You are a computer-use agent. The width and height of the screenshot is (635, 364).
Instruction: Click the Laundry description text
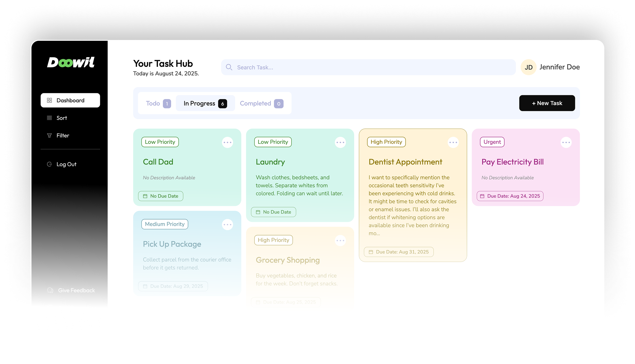coord(299,185)
